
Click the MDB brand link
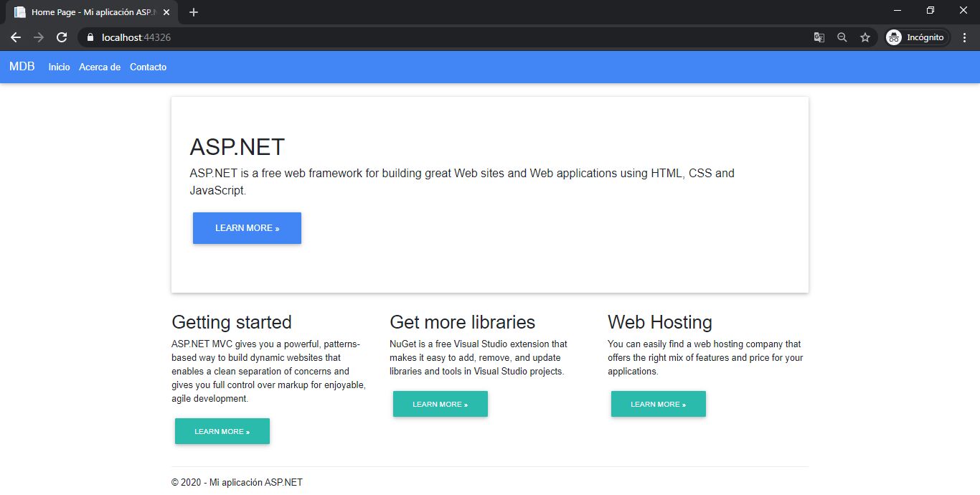(x=22, y=67)
